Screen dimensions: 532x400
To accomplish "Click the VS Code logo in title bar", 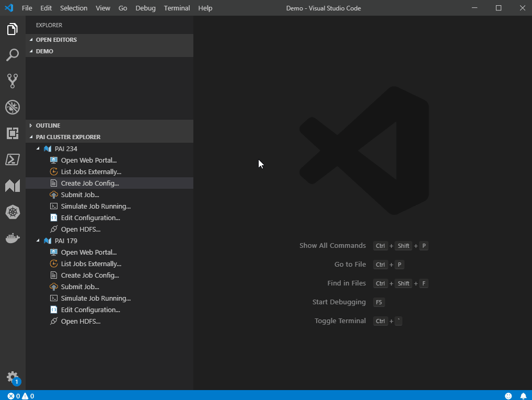I will (x=9, y=8).
